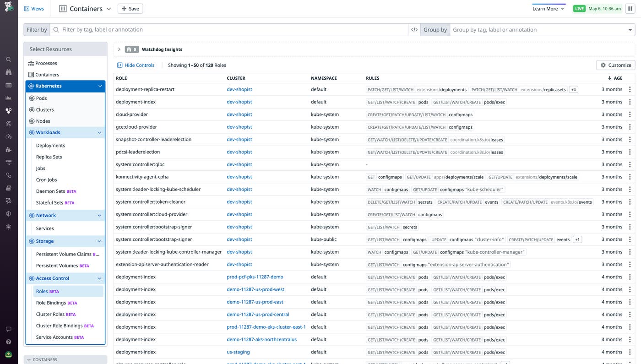
Task: Pause the LIVE data stream
Action: coord(630,8)
